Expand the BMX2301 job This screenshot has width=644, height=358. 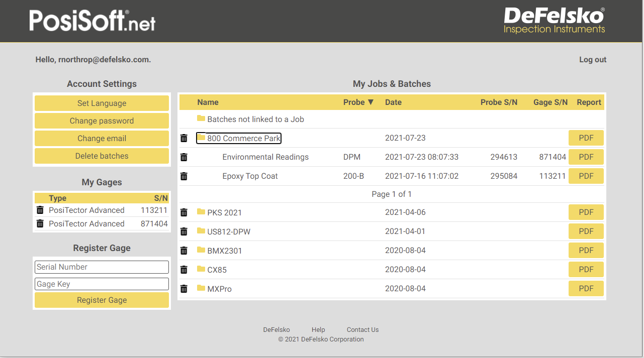pos(225,251)
